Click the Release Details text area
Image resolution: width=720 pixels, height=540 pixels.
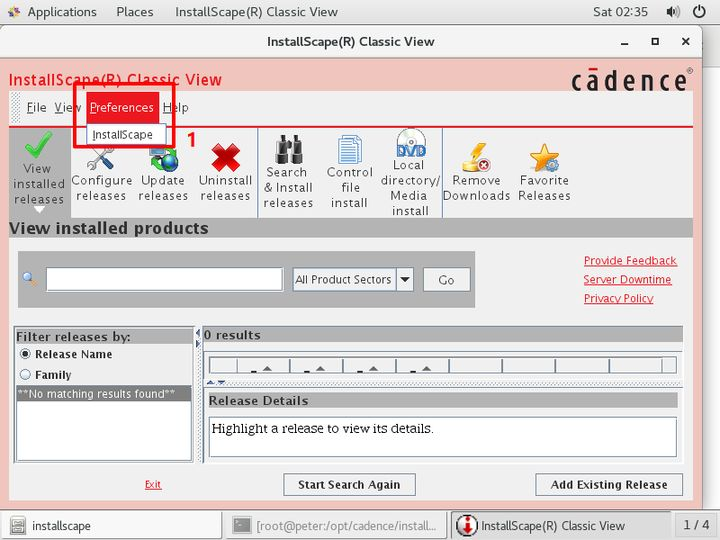click(442, 436)
